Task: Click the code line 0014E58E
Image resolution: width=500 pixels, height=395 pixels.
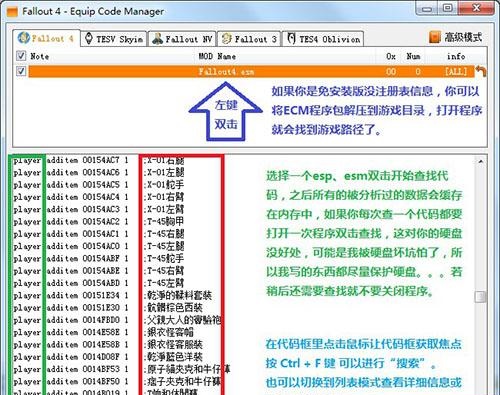Action: click(104, 333)
